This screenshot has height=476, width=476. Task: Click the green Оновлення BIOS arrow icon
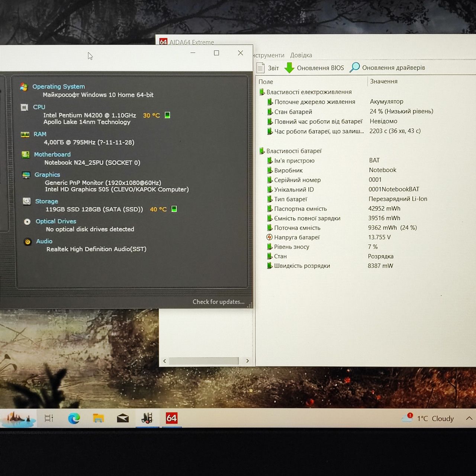pos(289,68)
